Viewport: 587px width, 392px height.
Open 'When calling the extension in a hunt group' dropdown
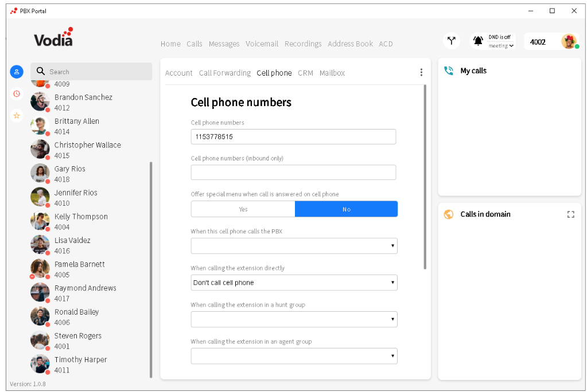pos(294,319)
